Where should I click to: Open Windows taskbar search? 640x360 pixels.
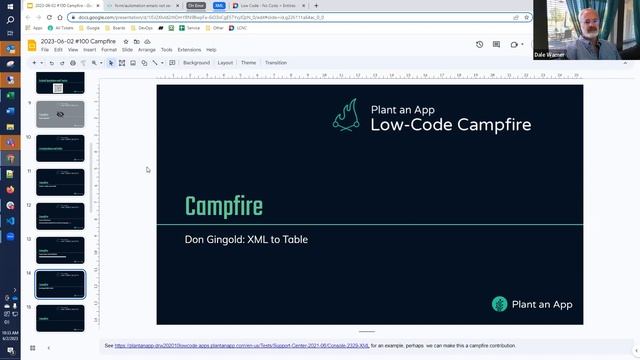coord(10,20)
